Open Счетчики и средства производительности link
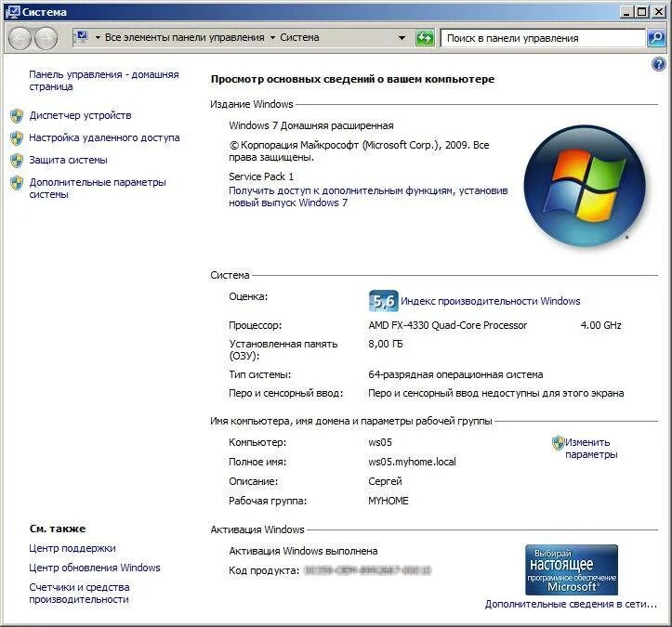Viewport: 672px width, 627px height. click(x=79, y=594)
